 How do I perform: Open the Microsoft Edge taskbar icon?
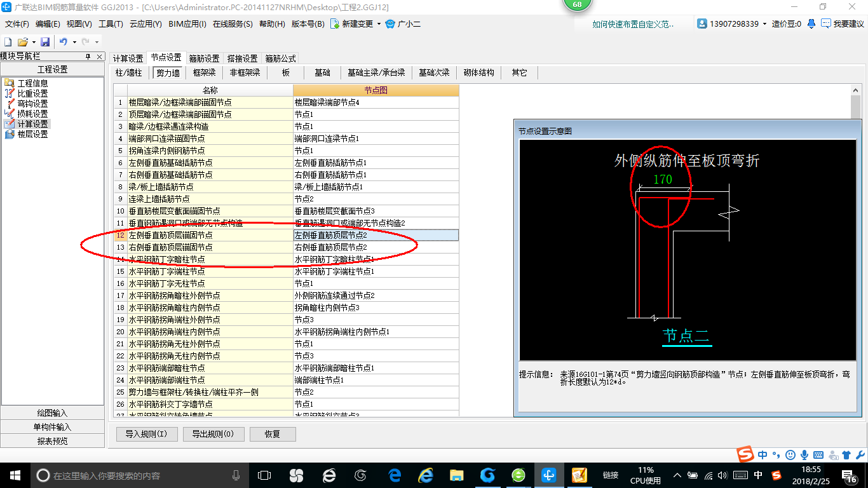point(395,475)
